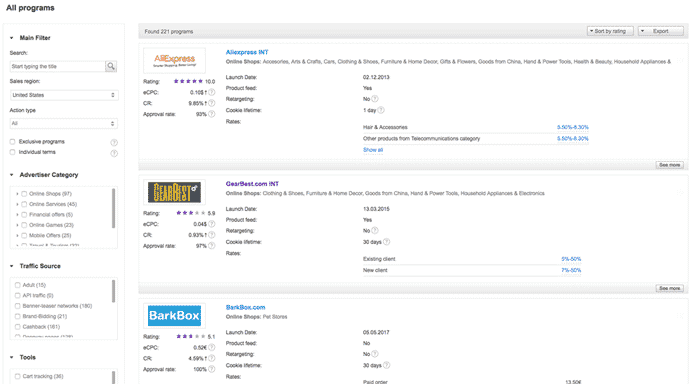Check Banner-teaser networks (180) source
Image resolution: width=700 pixels, height=384 pixels.
(x=18, y=306)
